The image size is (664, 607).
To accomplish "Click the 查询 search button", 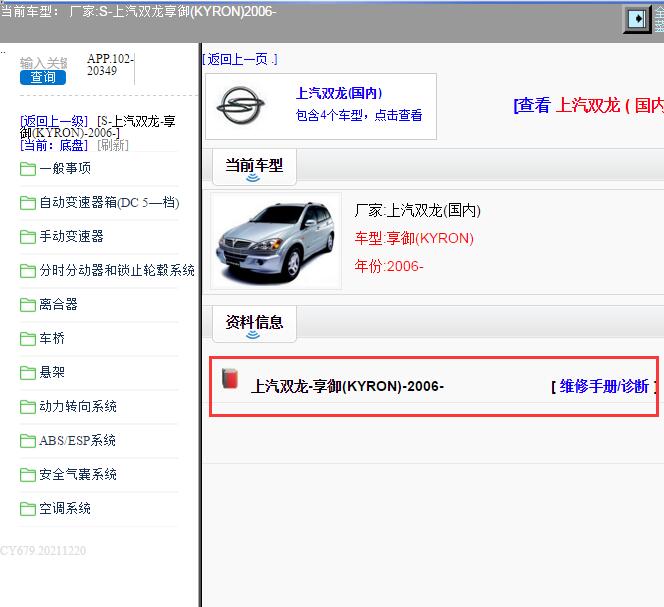I will 43,78.
